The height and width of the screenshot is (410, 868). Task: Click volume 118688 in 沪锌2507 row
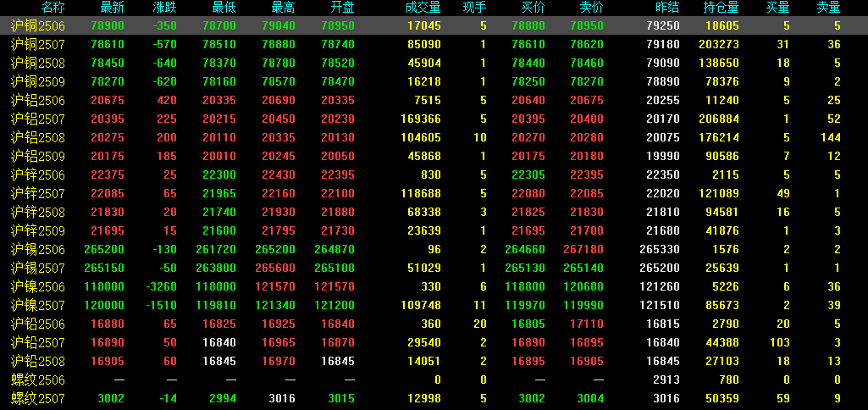421,193
